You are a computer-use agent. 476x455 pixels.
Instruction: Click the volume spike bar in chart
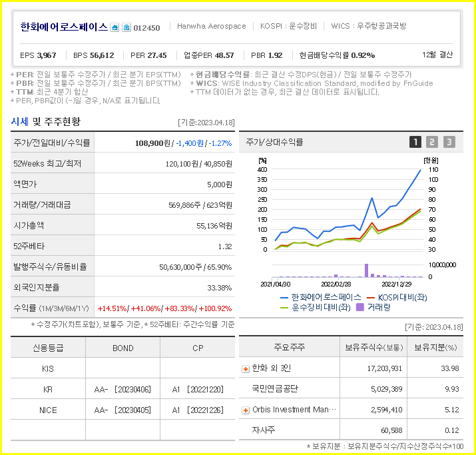coord(366,270)
